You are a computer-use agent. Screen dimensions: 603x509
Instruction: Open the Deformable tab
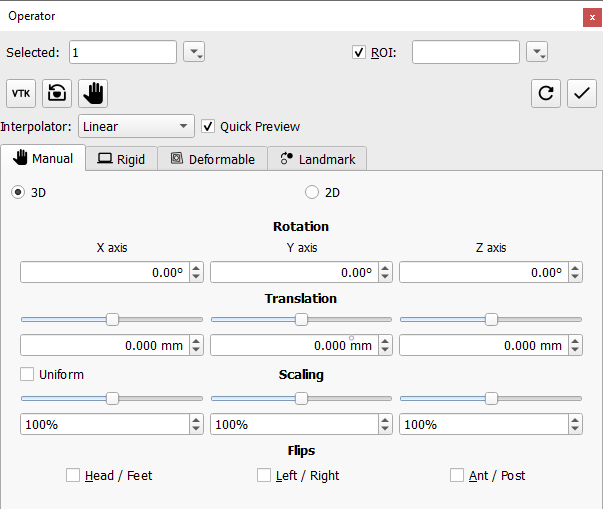(212, 158)
